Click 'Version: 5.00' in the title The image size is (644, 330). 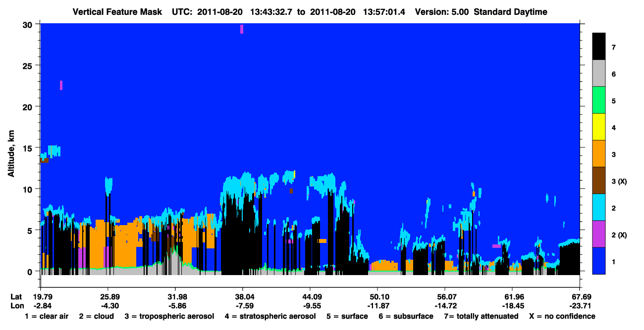[x=442, y=12]
